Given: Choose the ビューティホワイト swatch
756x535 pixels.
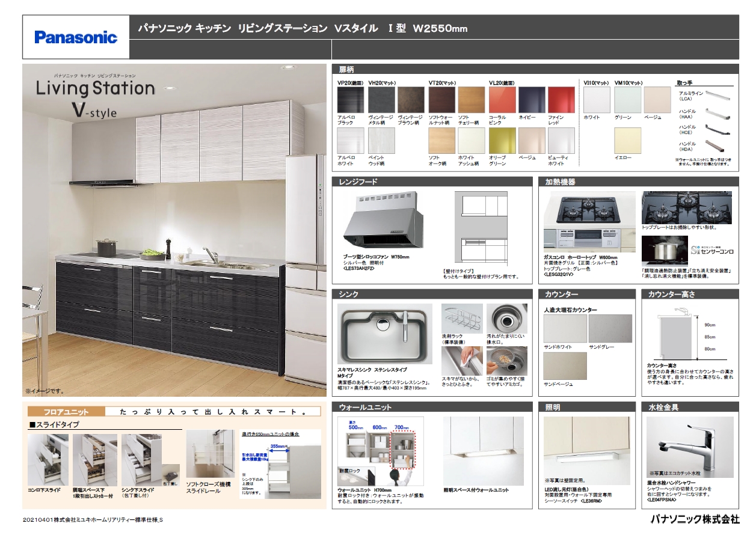Looking at the screenshot, I should pyautogui.click(x=562, y=141).
